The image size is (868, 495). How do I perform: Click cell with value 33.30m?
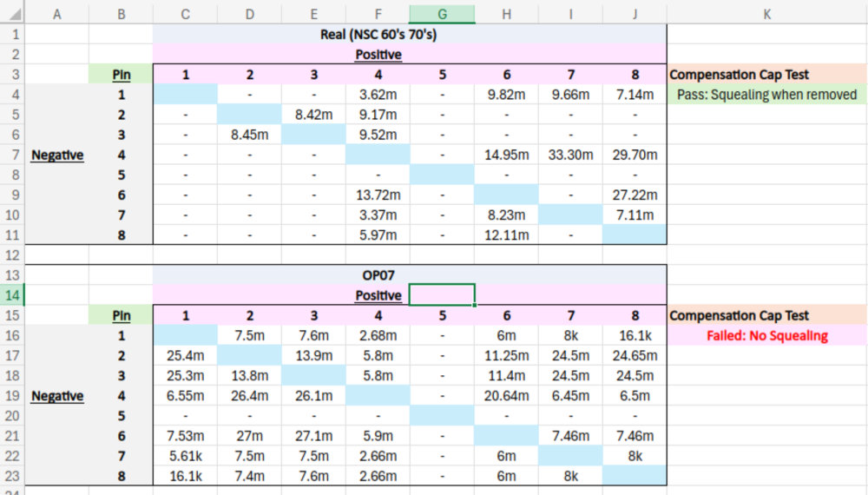click(x=571, y=155)
